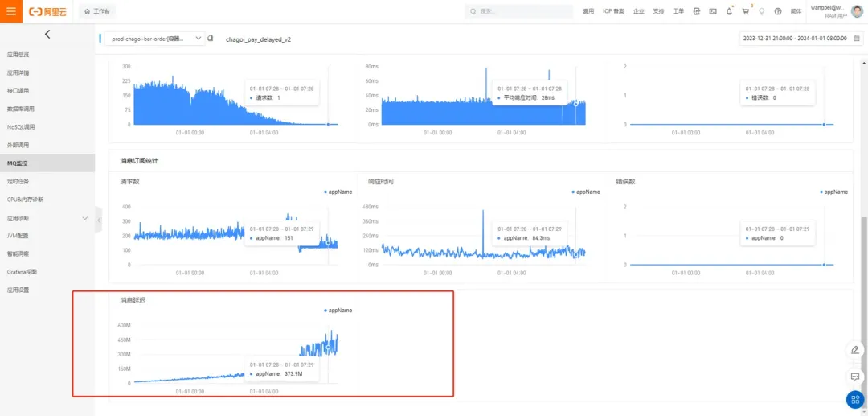Open the edit feedback pencil icon
This screenshot has width=868, height=416.
(855, 349)
